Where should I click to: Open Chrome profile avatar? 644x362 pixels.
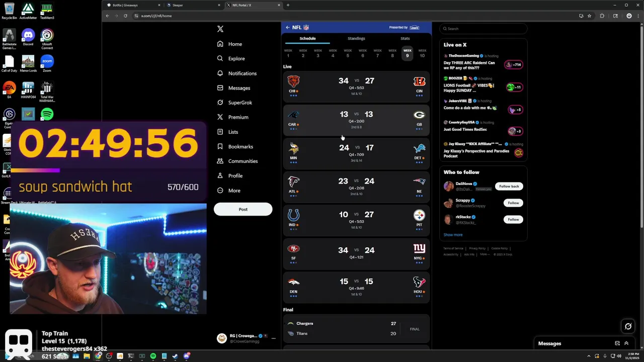tap(628, 16)
